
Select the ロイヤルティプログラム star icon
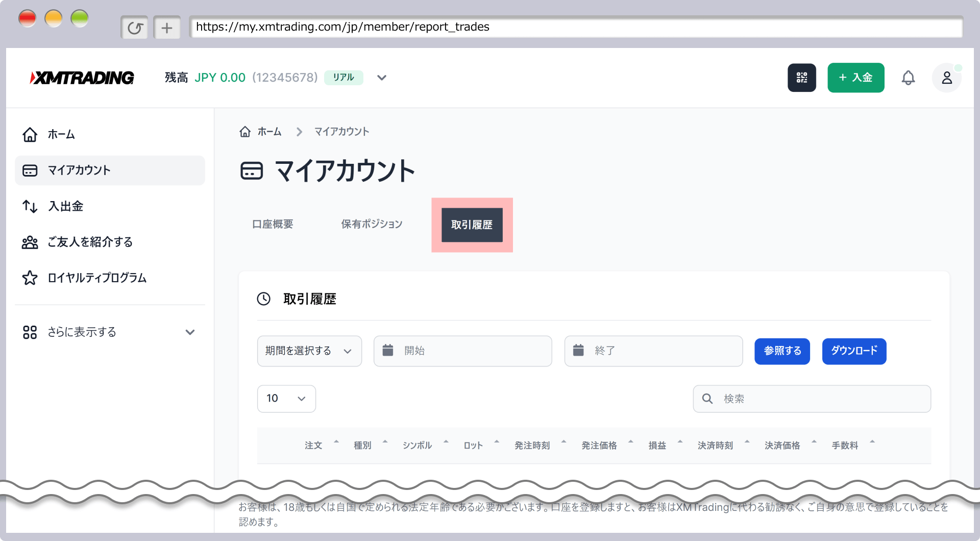(x=30, y=278)
